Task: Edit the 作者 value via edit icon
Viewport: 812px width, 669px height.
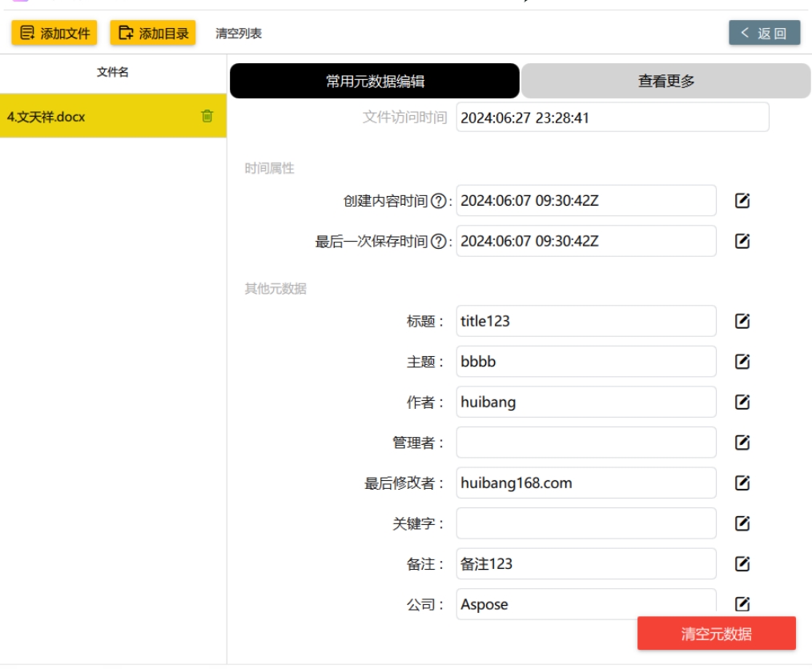Action: [x=742, y=402]
